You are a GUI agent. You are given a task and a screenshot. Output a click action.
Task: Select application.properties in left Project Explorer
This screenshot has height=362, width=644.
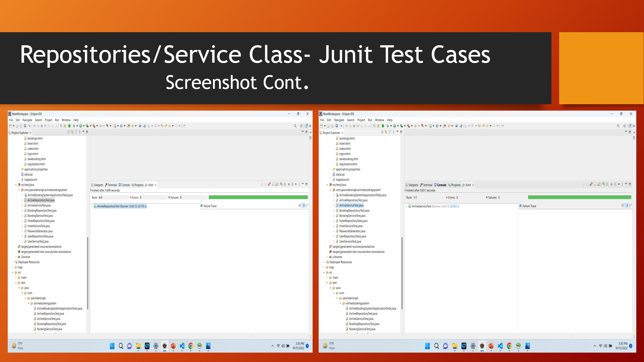coord(36,170)
